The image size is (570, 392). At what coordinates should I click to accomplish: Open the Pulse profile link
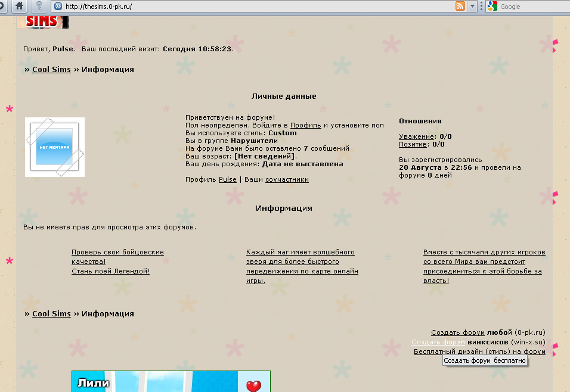point(228,179)
